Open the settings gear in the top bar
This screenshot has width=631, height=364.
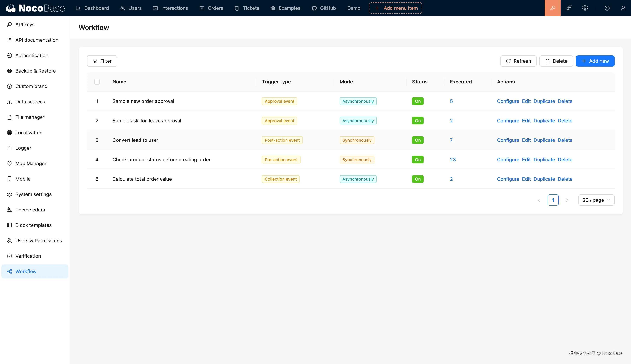[x=585, y=8]
